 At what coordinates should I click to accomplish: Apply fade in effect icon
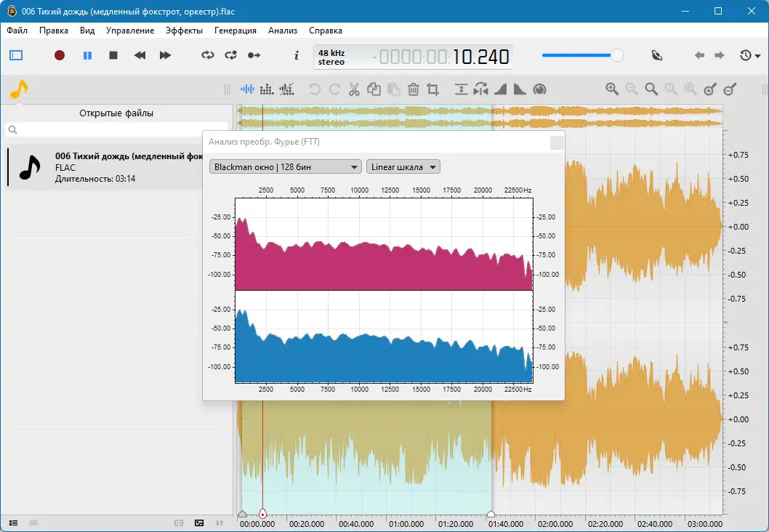coord(500,89)
